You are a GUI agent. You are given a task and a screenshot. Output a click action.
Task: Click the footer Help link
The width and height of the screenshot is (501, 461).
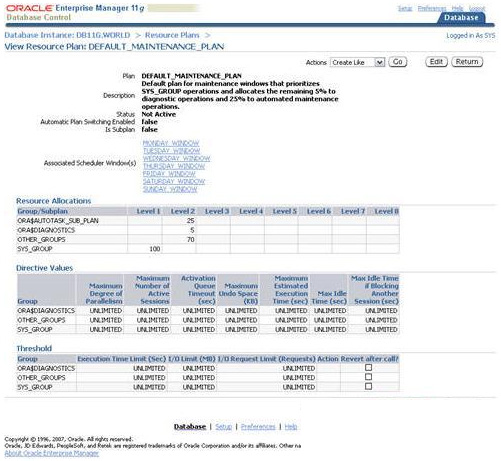click(291, 427)
